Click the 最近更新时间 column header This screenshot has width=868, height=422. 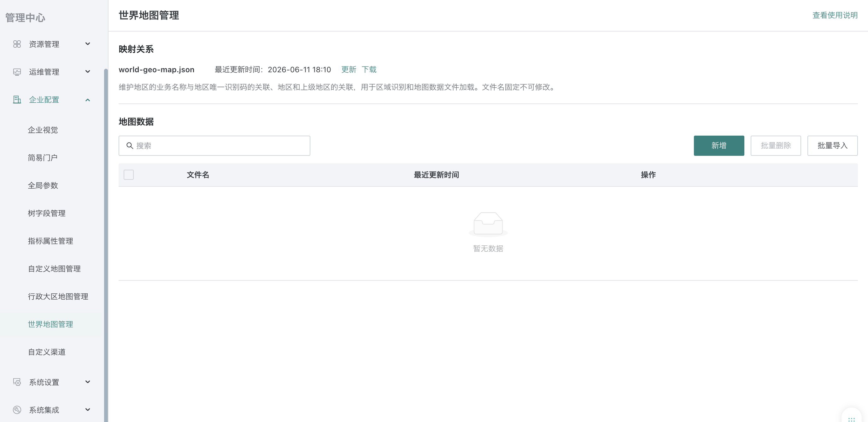coord(436,175)
